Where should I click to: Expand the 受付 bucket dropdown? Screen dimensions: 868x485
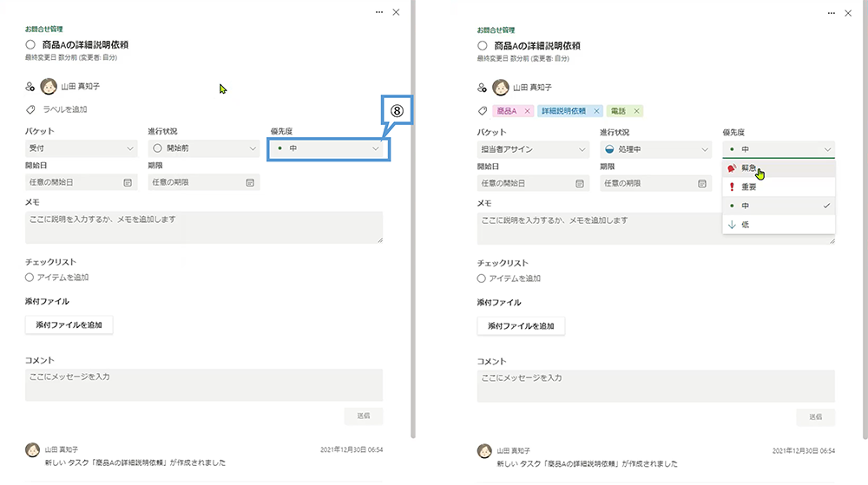point(81,148)
